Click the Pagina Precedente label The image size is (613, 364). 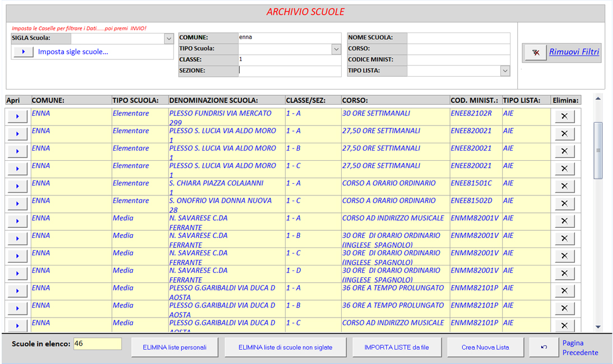tap(580, 348)
